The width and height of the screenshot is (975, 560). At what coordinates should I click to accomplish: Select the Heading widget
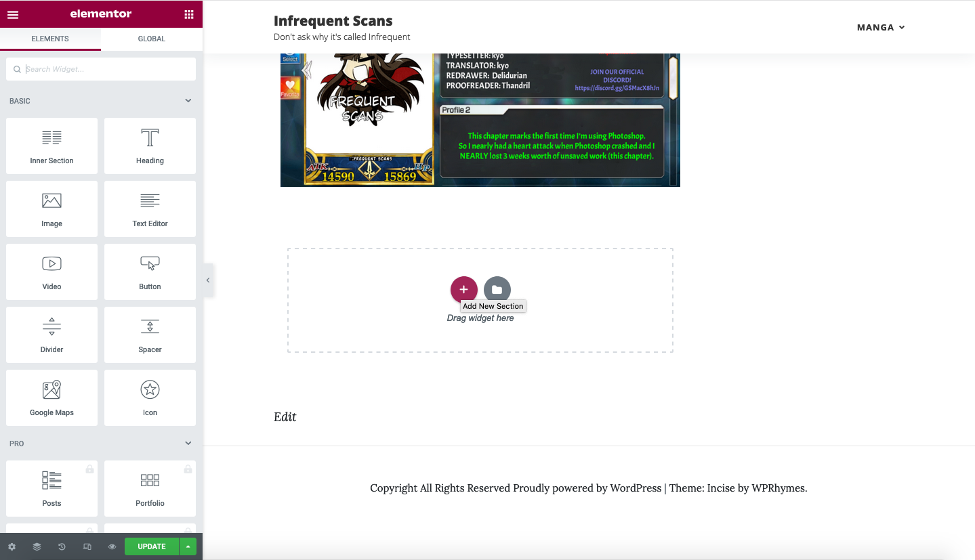[x=150, y=146]
